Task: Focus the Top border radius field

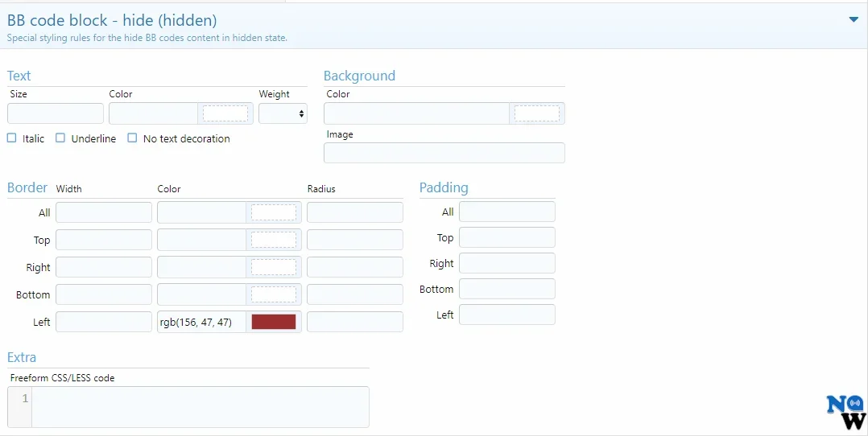Action: click(x=354, y=240)
